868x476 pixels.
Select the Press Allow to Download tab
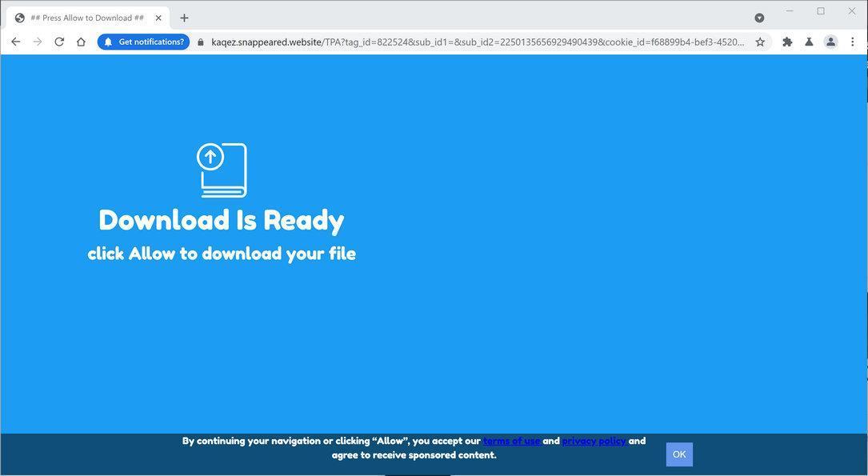click(86, 17)
